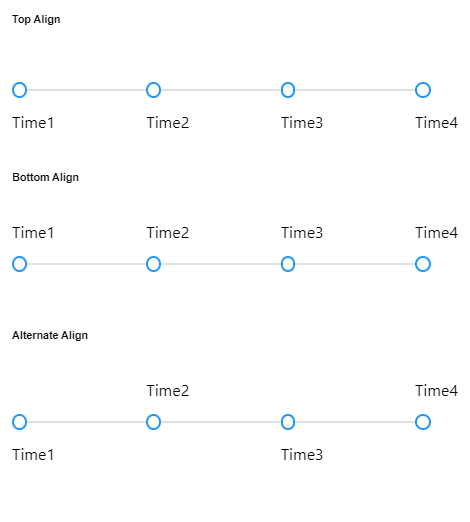This screenshot has width=470, height=522.
Task: Click the Time3 marker in Bottom Align timeline
Action: [288, 264]
